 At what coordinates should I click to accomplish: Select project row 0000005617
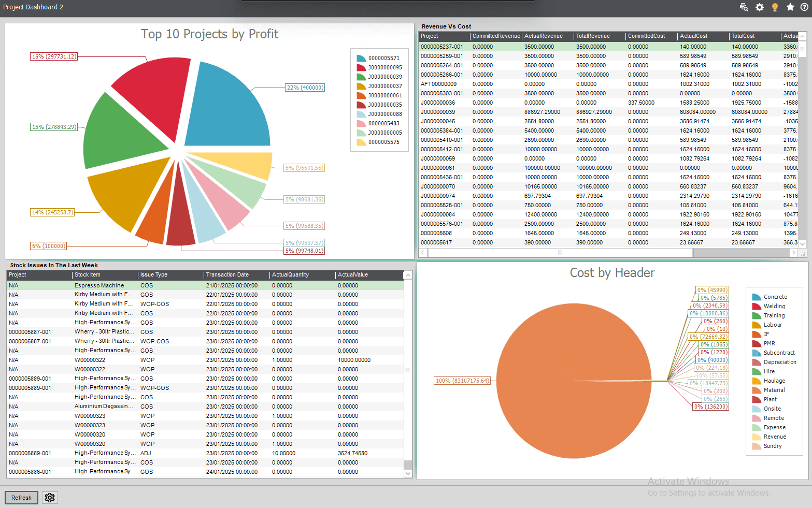[608, 242]
